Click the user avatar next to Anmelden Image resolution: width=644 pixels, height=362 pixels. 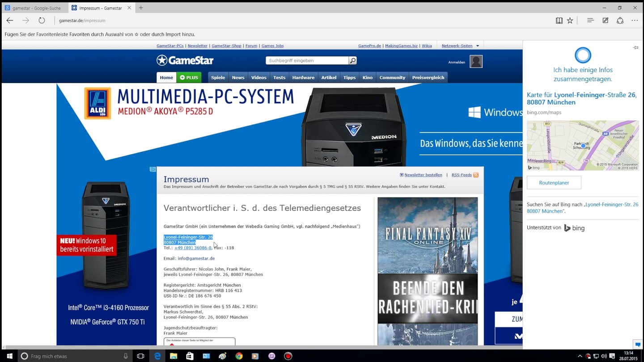click(x=476, y=61)
